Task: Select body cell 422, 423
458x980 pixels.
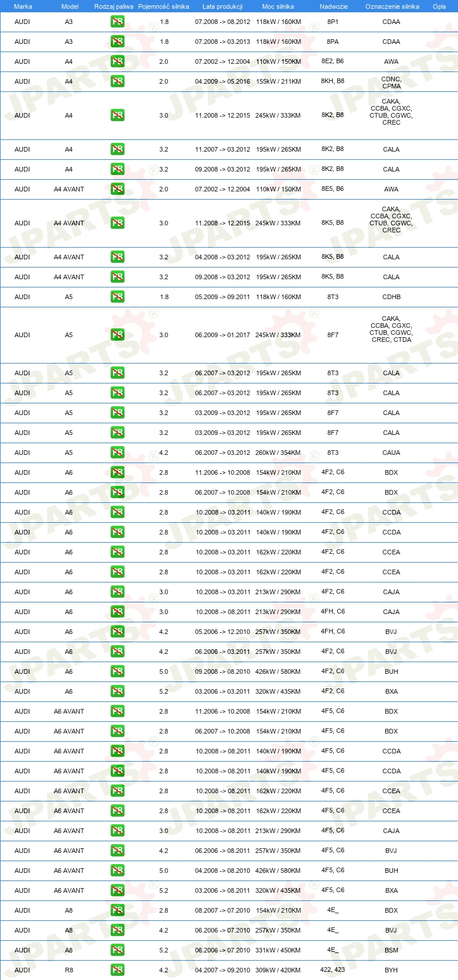Action: coord(333,969)
